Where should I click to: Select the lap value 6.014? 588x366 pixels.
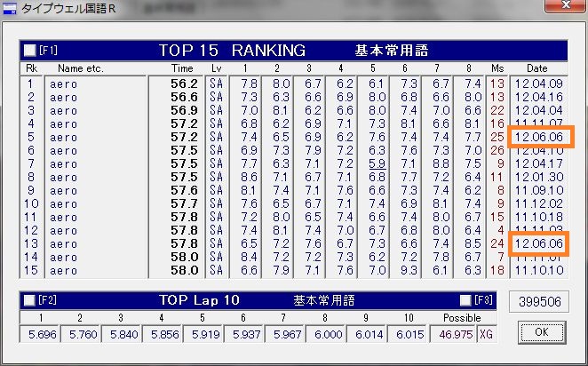pos(369,335)
